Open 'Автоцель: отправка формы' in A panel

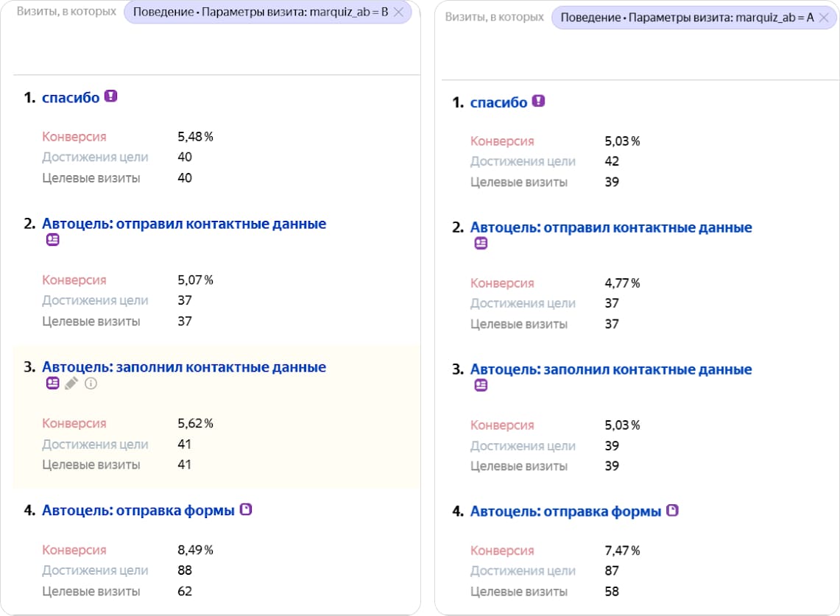(565, 511)
